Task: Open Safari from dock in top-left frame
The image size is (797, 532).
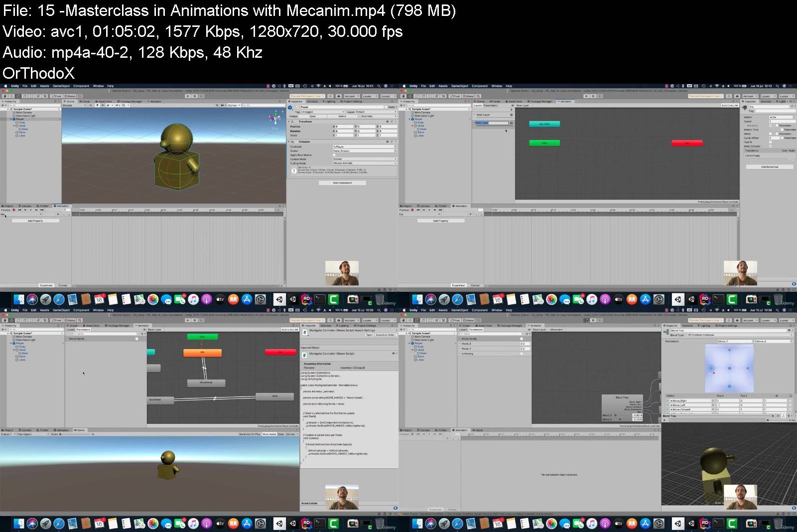Action: coord(59,299)
